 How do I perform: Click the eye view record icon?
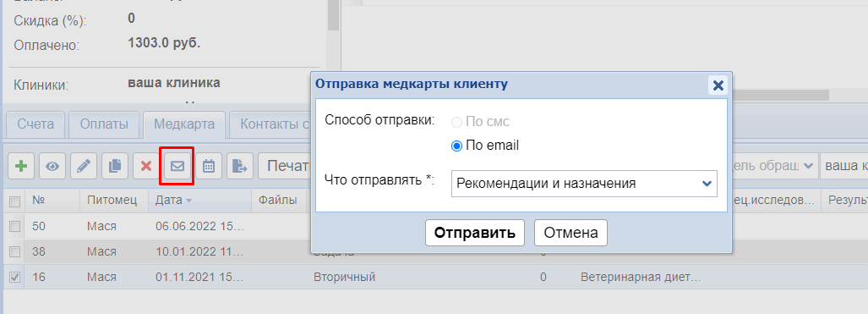[x=52, y=166]
